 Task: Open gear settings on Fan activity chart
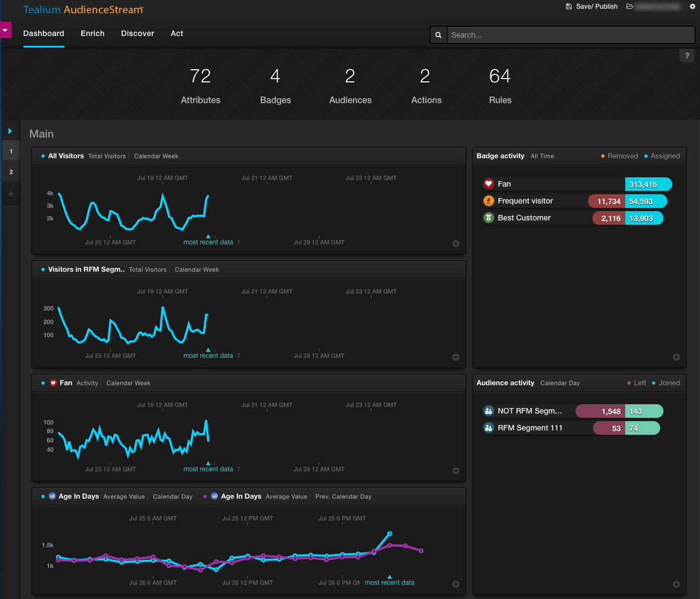click(456, 471)
